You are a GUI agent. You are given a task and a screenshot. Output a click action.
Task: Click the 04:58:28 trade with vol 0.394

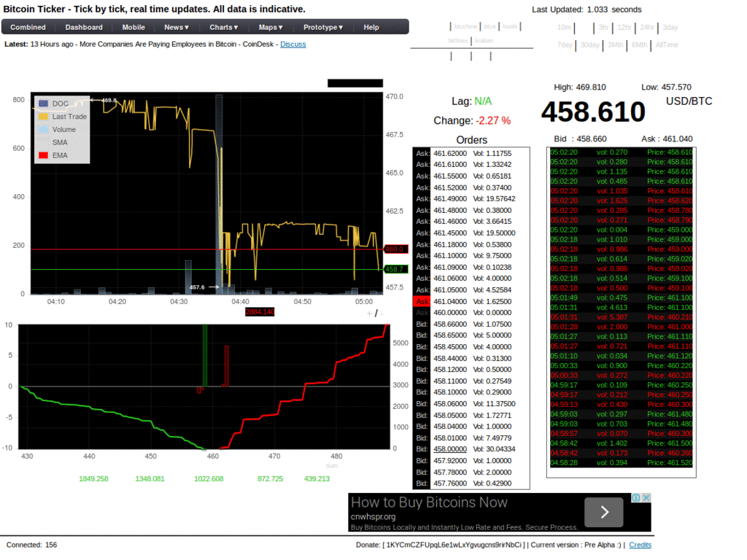pos(622,463)
